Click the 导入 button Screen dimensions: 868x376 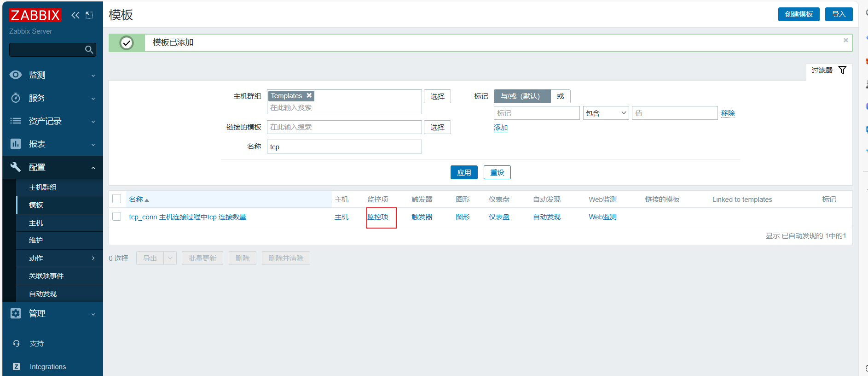click(x=839, y=14)
